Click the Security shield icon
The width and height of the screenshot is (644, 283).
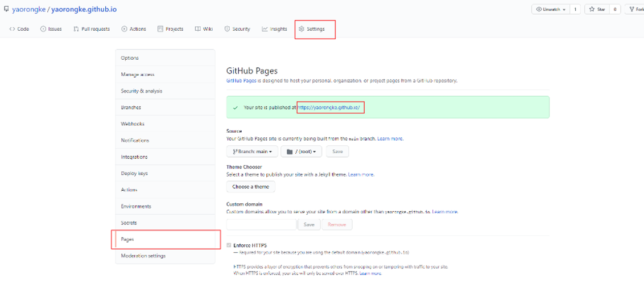227,29
